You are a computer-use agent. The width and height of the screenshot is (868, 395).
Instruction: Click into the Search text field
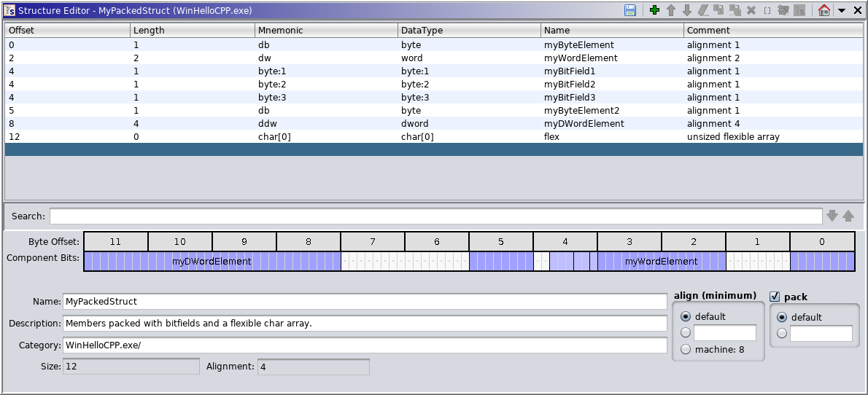(x=435, y=216)
